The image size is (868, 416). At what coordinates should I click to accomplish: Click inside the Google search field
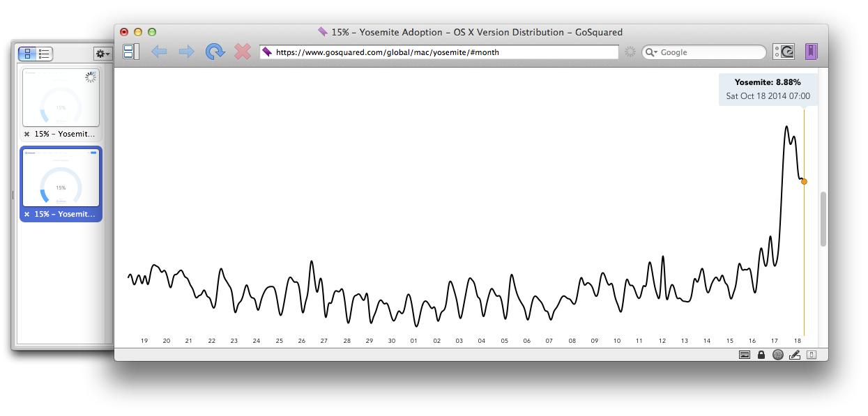[x=704, y=52]
